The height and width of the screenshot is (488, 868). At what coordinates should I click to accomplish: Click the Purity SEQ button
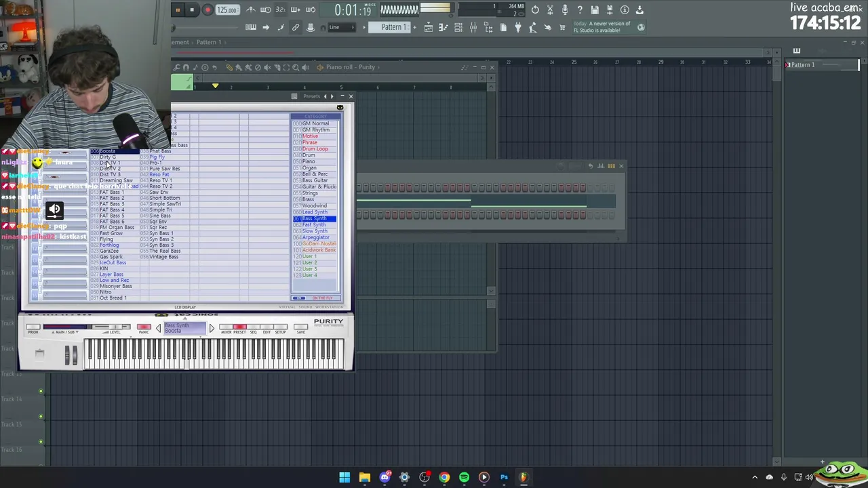(254, 328)
